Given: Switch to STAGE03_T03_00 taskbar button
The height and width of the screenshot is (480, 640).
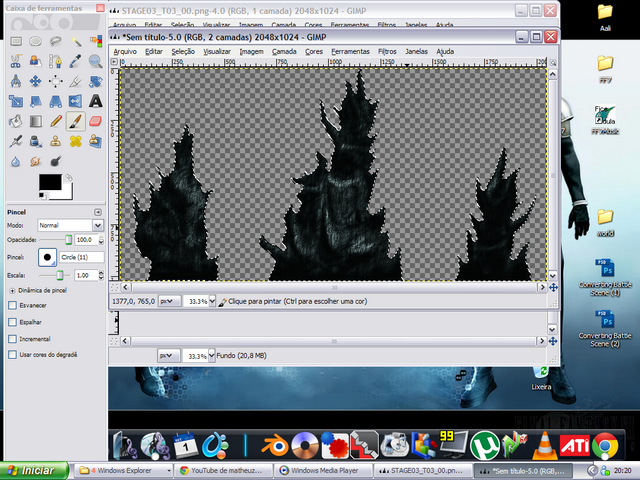Looking at the screenshot, I should tap(422, 471).
